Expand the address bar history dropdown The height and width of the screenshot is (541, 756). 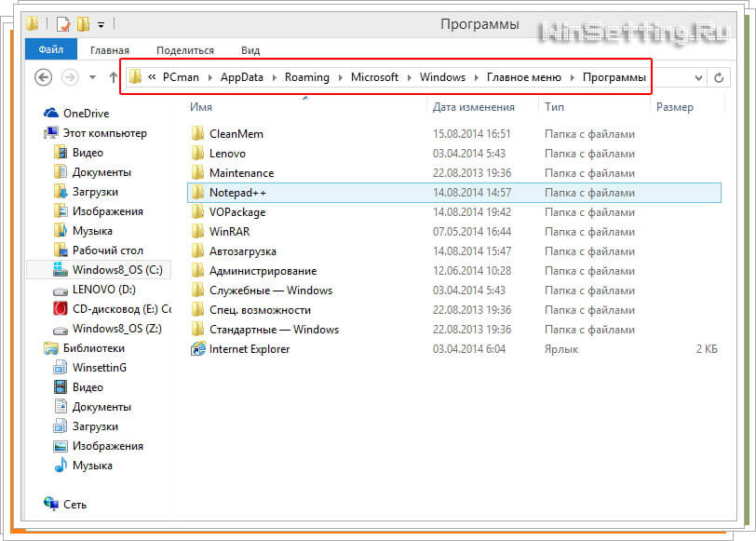click(x=699, y=77)
